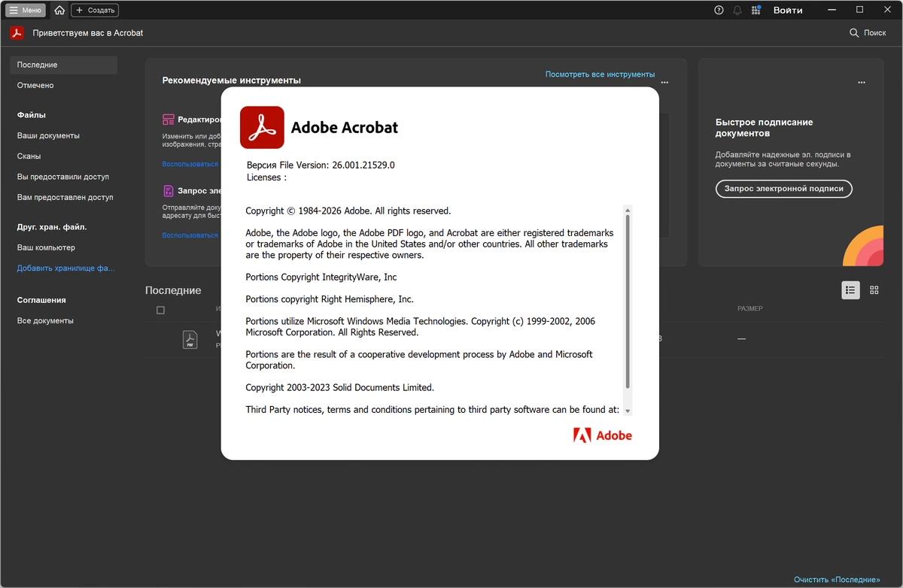Click the РАЗМЕР column header
The image size is (903, 588).
tap(749, 309)
